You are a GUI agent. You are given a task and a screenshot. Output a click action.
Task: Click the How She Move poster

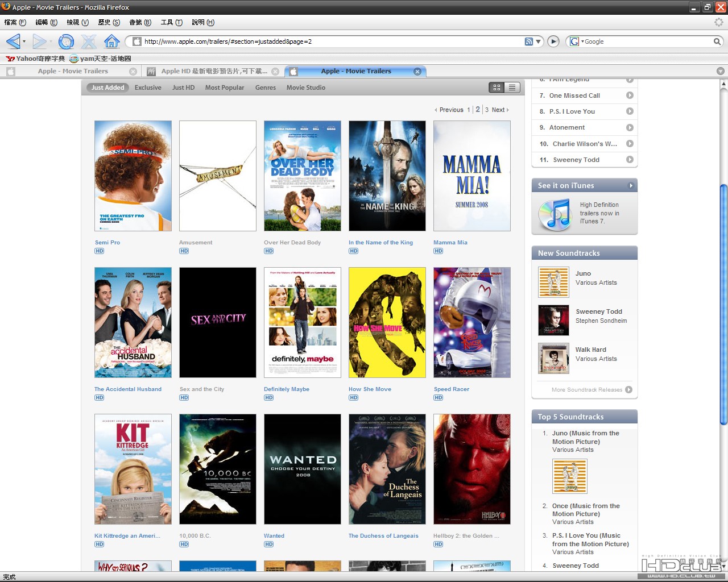click(x=387, y=322)
